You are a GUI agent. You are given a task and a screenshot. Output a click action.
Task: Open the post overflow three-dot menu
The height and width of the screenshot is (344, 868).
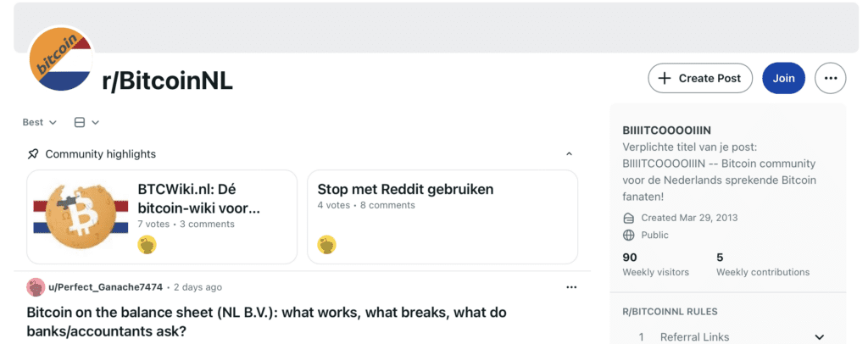tap(571, 287)
